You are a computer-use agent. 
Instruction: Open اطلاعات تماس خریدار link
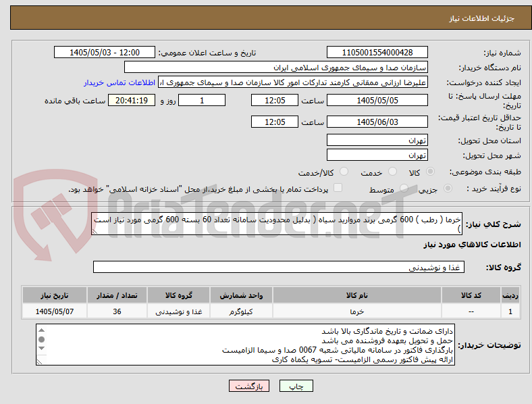tap(119, 82)
